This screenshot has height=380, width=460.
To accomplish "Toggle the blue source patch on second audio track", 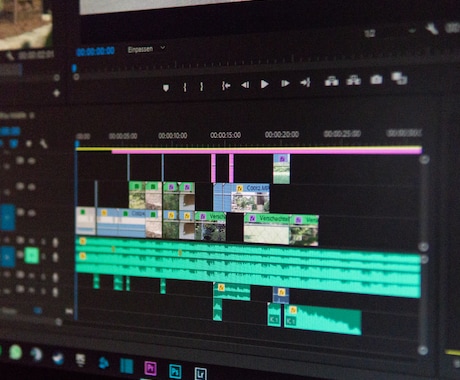I will click(7, 257).
